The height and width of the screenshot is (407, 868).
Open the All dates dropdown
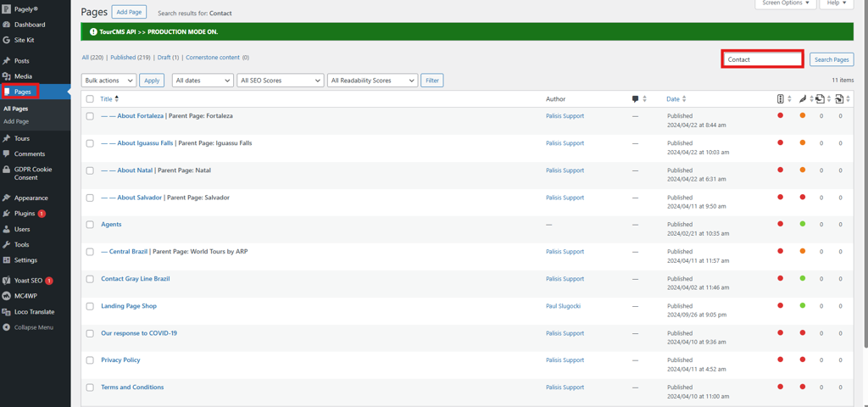[203, 81]
